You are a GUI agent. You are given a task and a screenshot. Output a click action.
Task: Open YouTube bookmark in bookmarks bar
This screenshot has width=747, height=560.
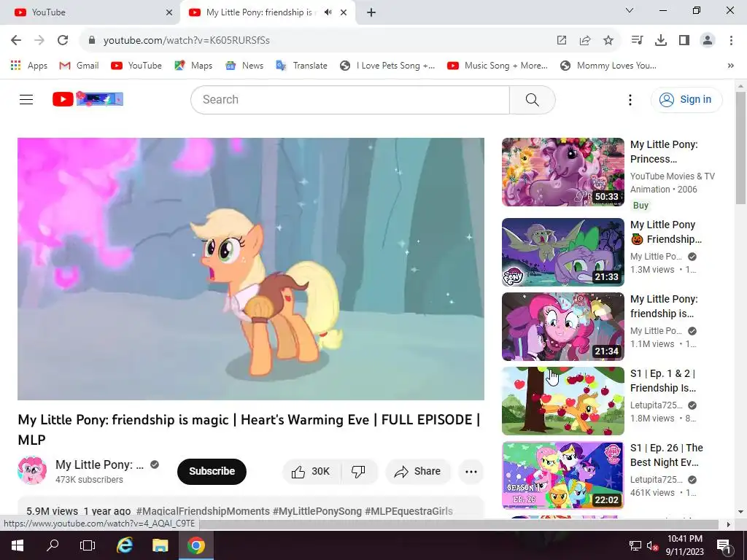click(x=136, y=66)
